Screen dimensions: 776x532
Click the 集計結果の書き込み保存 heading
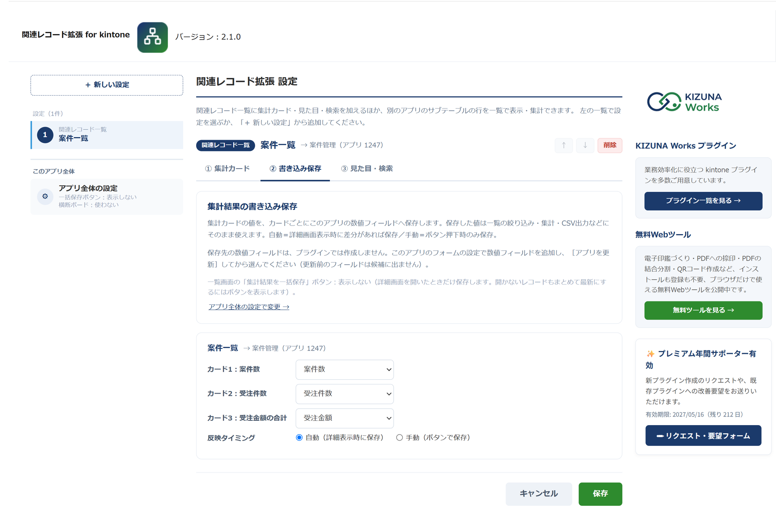[x=252, y=207]
